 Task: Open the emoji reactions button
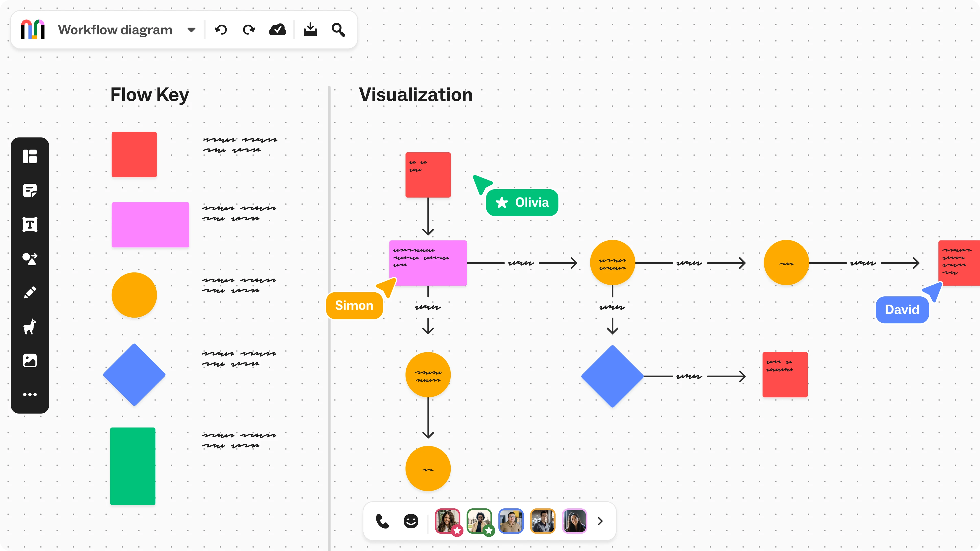(x=410, y=521)
